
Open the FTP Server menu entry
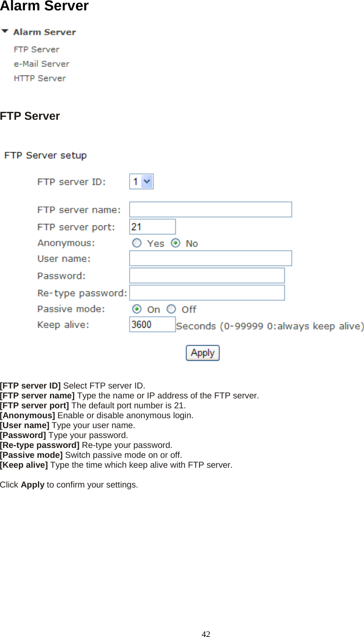[37, 50]
